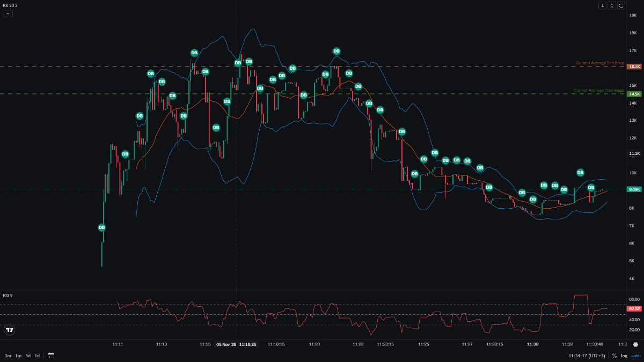Screen dimensions: 644x362
Task: Open chart settings hexagon icon
Action: (635, 344)
